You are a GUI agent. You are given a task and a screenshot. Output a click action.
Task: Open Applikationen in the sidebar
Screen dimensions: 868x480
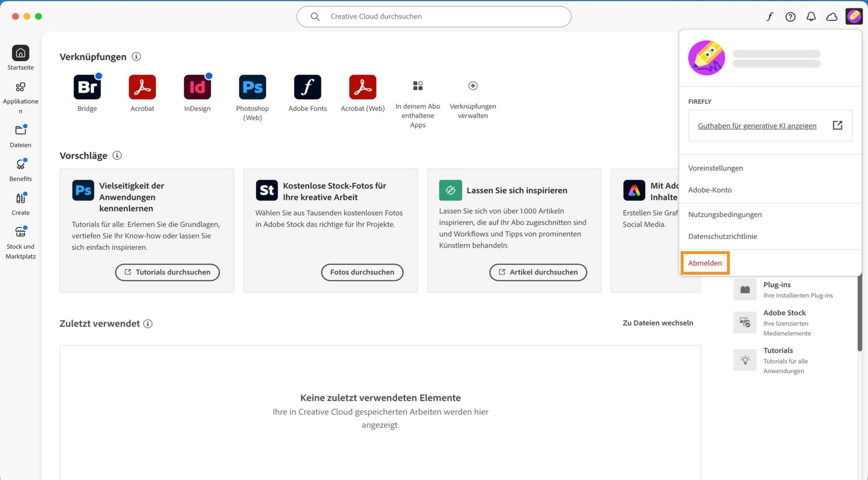point(20,87)
